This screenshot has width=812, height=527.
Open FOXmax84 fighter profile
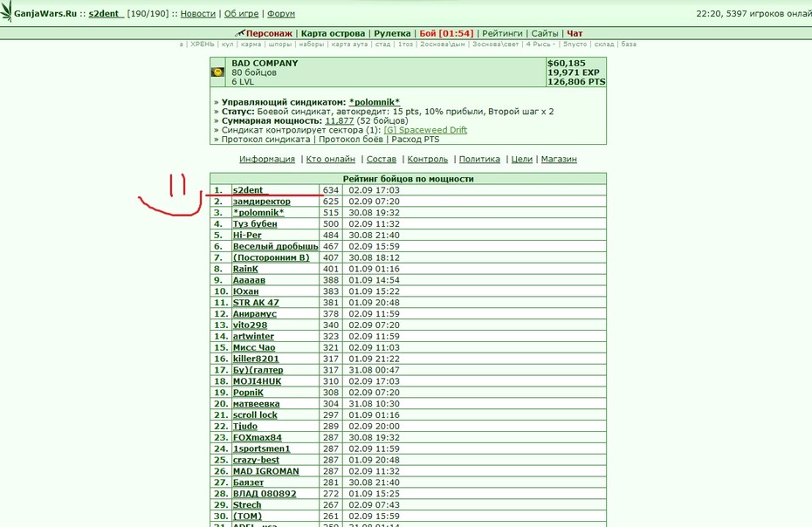point(257,437)
